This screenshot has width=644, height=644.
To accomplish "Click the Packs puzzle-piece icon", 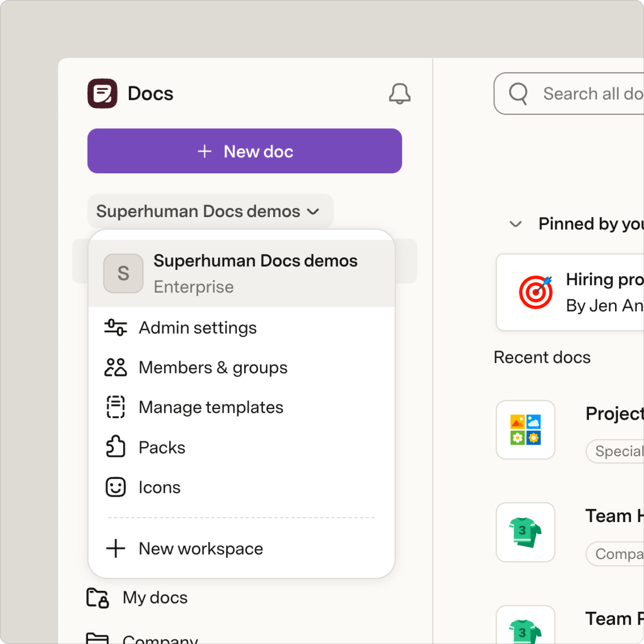I will click(115, 447).
